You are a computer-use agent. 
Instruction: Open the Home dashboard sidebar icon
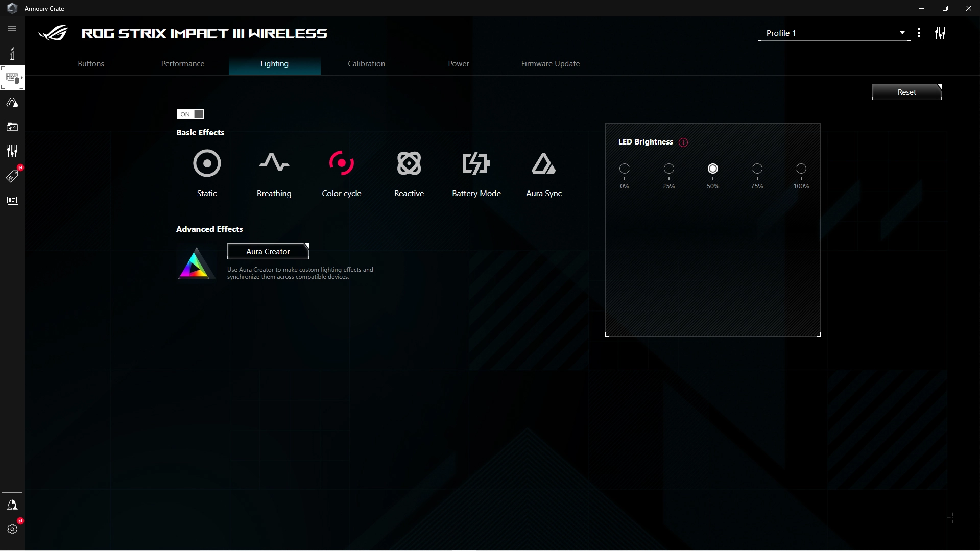[12, 54]
